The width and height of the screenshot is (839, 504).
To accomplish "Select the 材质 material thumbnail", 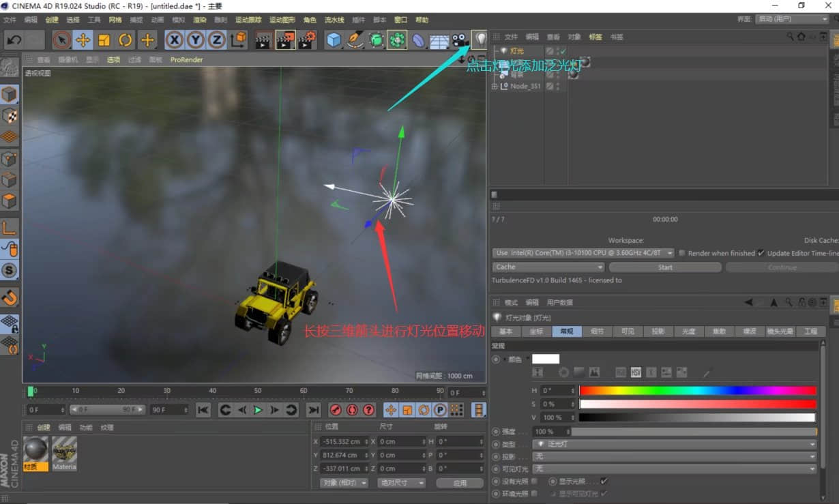I will 35,453.
